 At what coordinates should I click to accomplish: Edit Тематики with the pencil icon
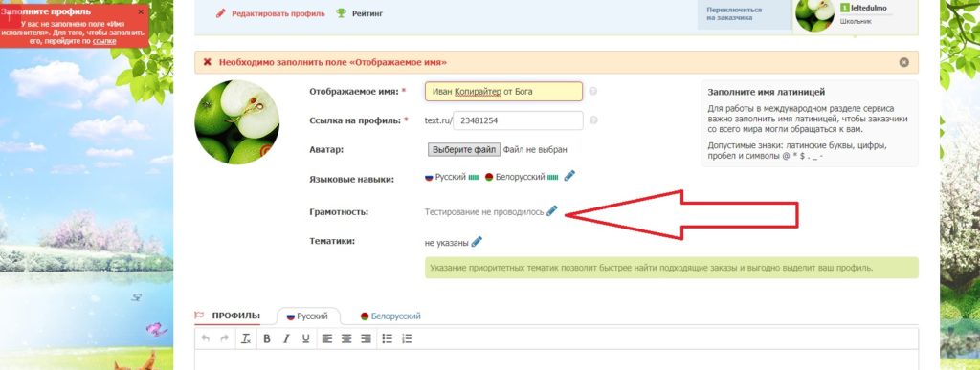[477, 242]
